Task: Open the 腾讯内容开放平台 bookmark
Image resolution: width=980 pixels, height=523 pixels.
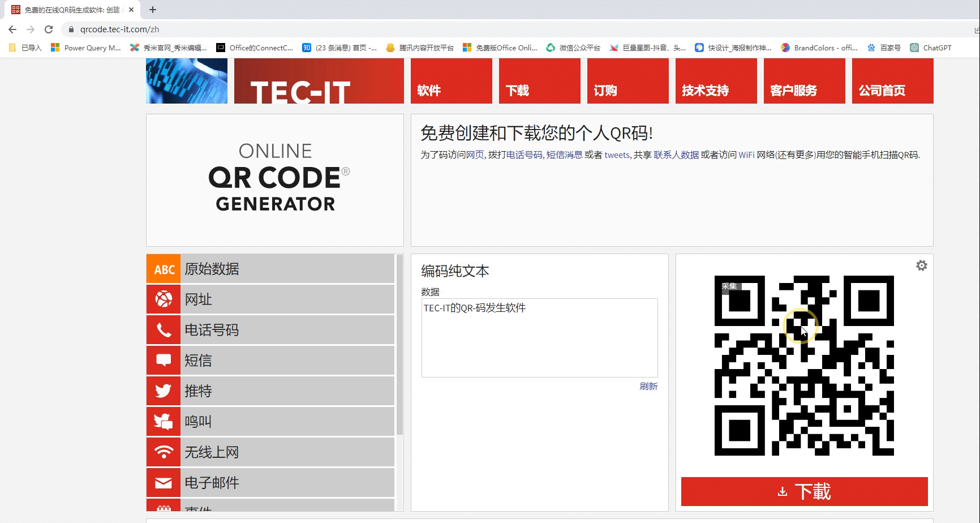Action: click(420, 48)
